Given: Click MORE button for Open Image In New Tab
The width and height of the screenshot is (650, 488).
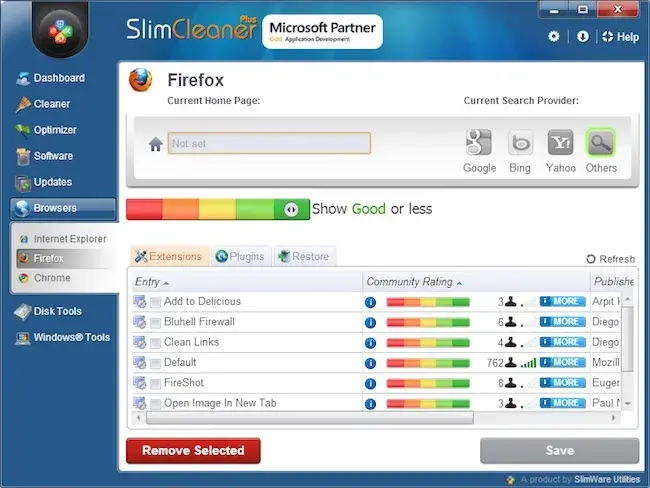Looking at the screenshot, I should [563, 403].
